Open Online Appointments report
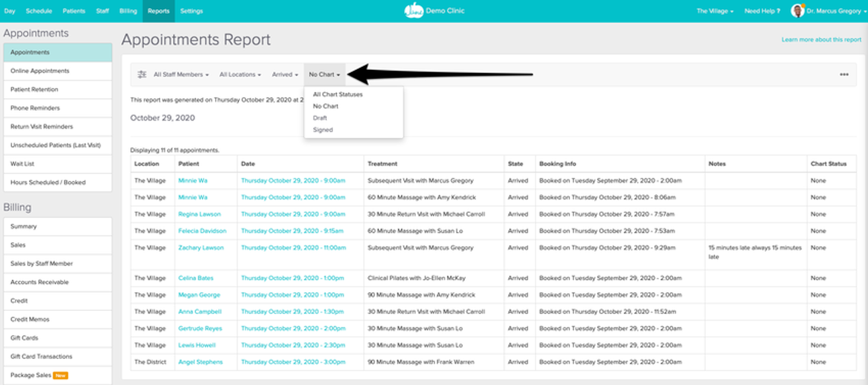Screen dimensions: 868x385 point(58,71)
